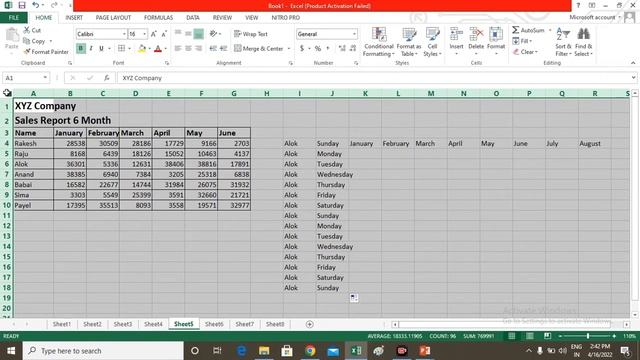640x360 pixels.
Task: Toggle Underline formatting
Action: click(x=101, y=49)
